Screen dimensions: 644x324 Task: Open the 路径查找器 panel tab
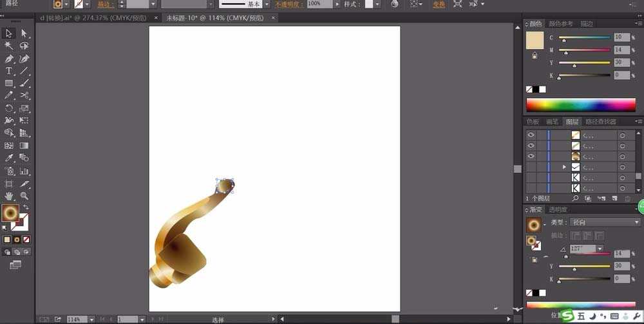(600, 122)
